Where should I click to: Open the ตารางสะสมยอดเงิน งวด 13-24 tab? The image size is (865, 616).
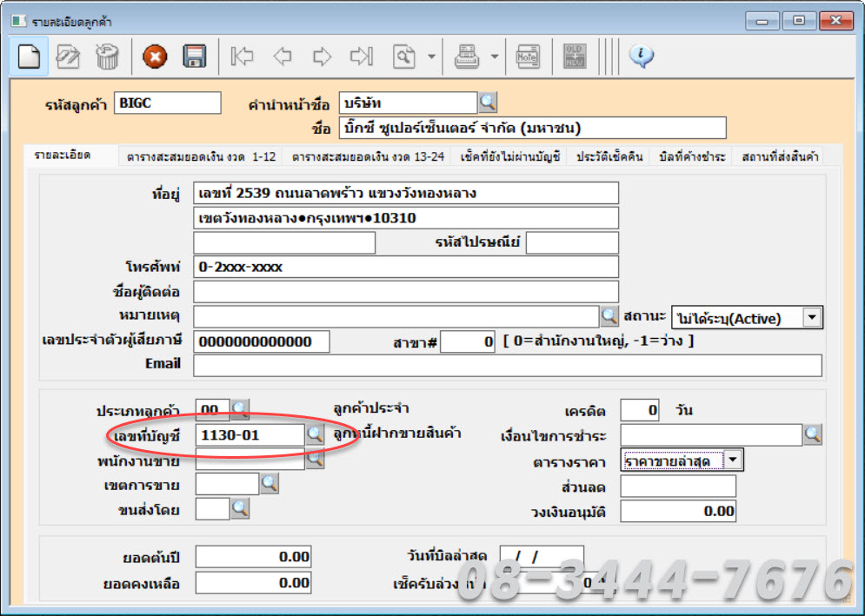[368, 156]
